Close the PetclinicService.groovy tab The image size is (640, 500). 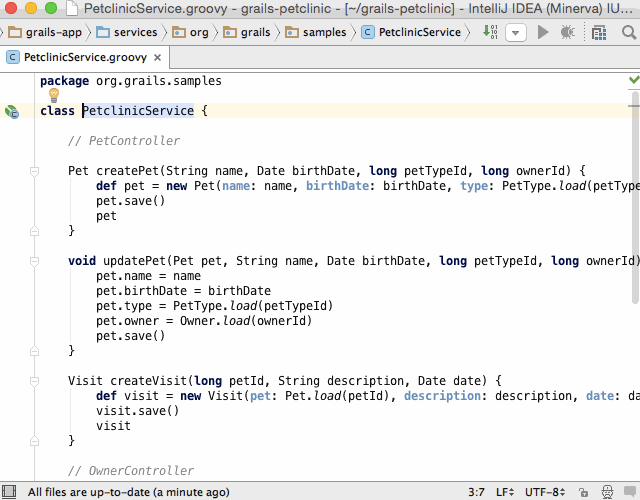coord(157,58)
